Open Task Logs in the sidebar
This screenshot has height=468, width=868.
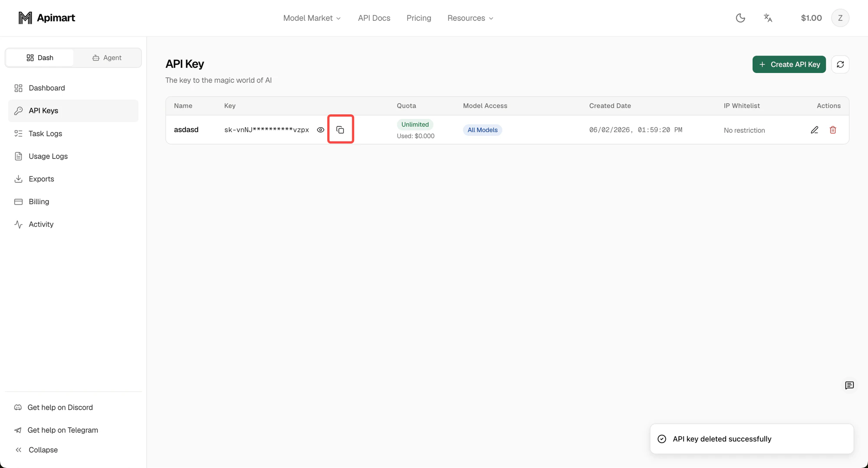pyautogui.click(x=73, y=133)
